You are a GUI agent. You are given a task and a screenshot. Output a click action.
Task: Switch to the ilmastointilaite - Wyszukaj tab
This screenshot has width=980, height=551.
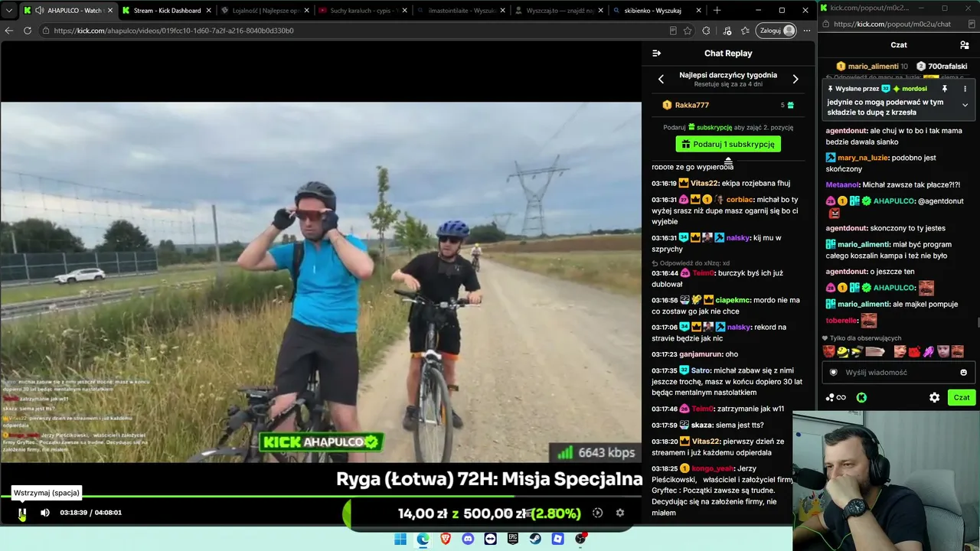point(460,11)
